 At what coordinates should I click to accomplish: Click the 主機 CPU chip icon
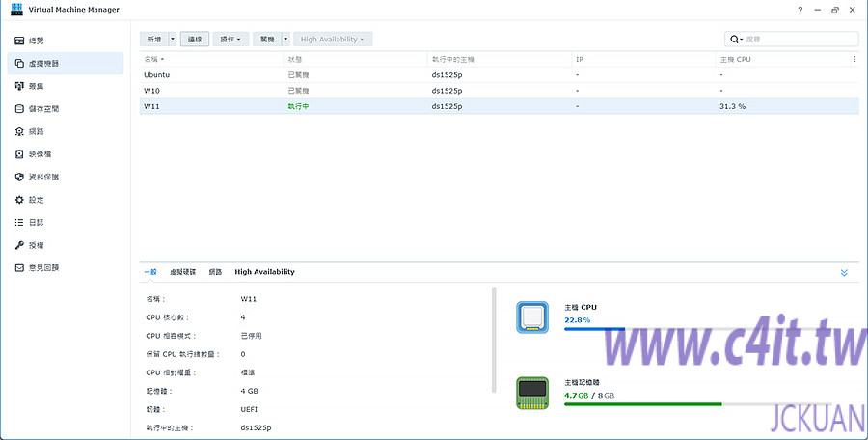coord(532,317)
